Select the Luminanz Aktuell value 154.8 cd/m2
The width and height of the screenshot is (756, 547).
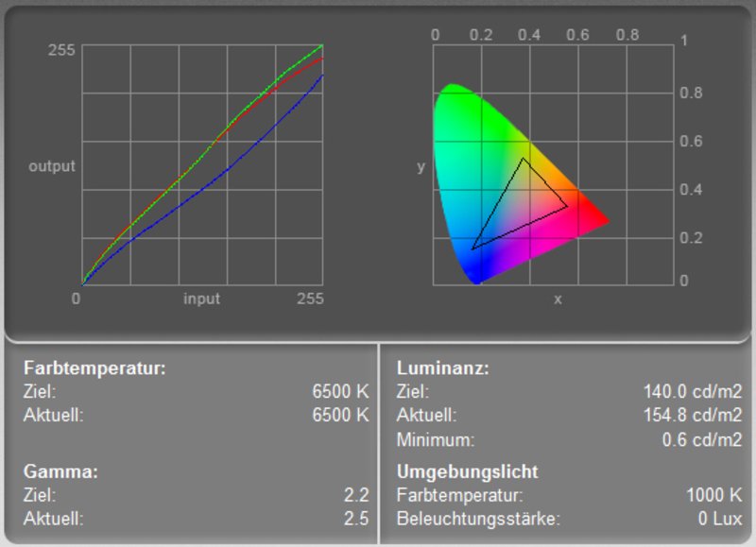pyautogui.click(x=693, y=415)
